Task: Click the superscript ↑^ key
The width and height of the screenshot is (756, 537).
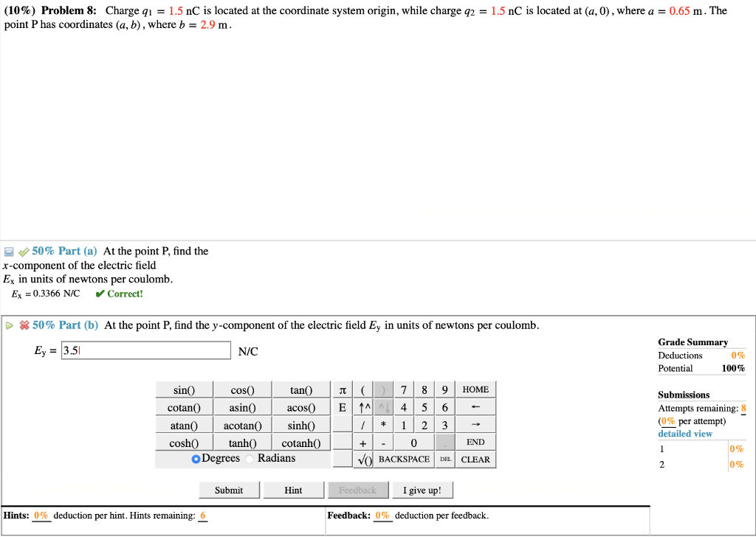Action: [362, 406]
